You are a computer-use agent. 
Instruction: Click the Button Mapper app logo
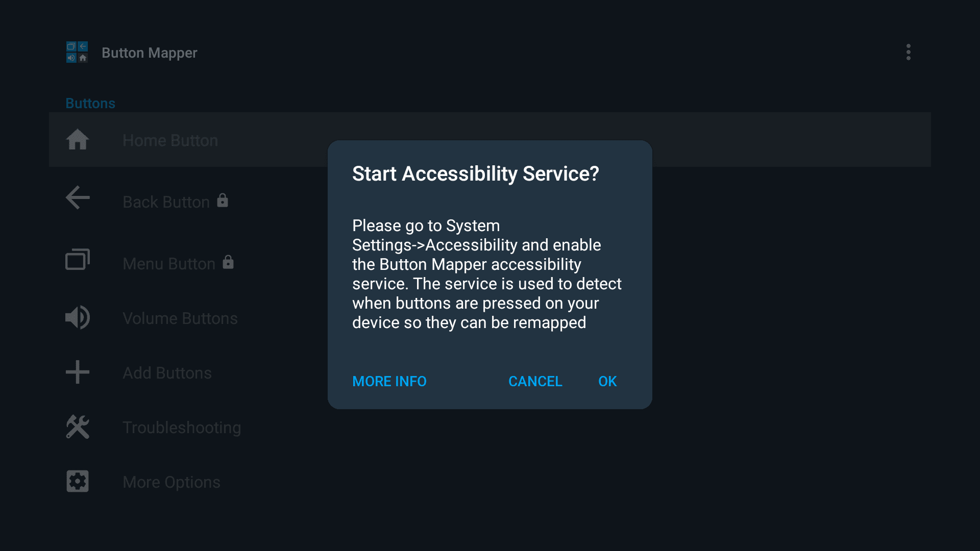[x=77, y=52]
